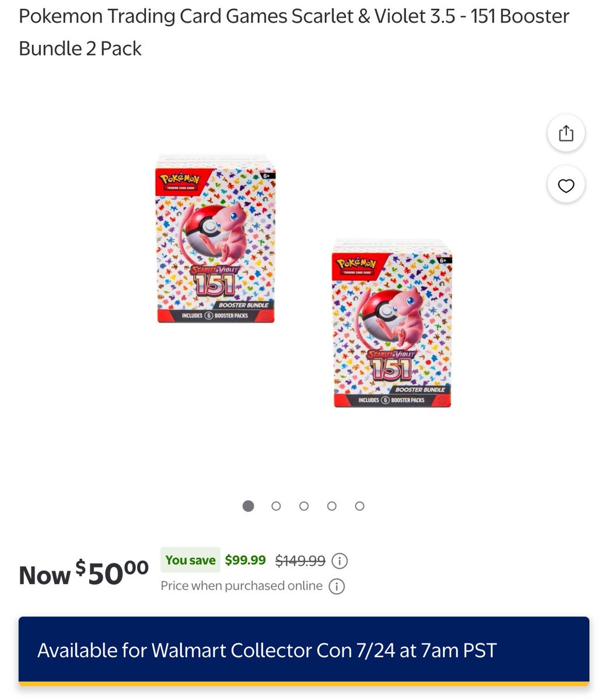The width and height of the screenshot is (608, 700).
Task: Add item to favorites with heart icon
Action: [x=566, y=185]
